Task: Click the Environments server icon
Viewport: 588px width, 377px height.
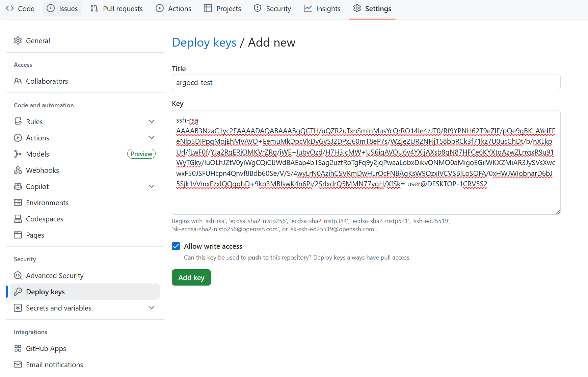Action: click(18, 203)
